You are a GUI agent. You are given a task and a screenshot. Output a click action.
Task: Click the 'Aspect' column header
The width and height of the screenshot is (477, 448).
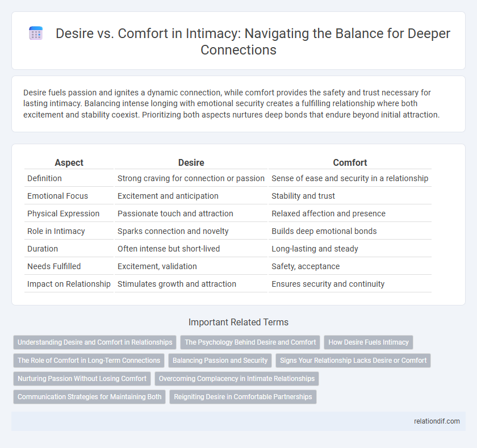(69, 163)
